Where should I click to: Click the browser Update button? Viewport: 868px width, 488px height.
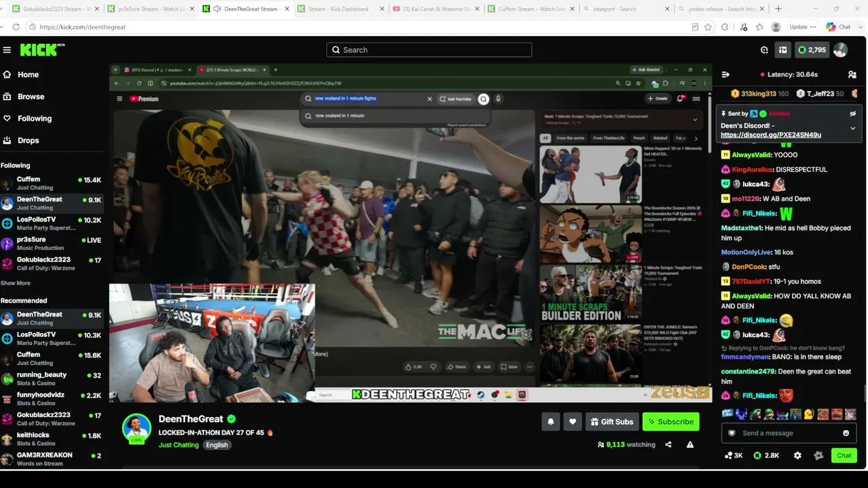(x=803, y=27)
